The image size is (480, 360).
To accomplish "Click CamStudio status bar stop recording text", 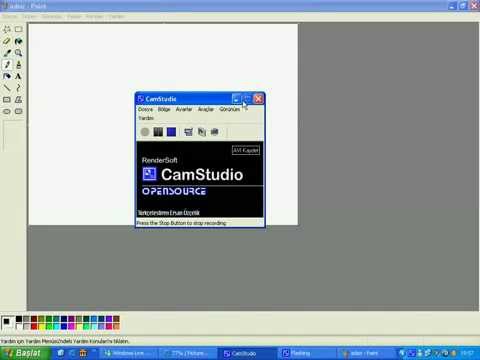I will (181, 223).
